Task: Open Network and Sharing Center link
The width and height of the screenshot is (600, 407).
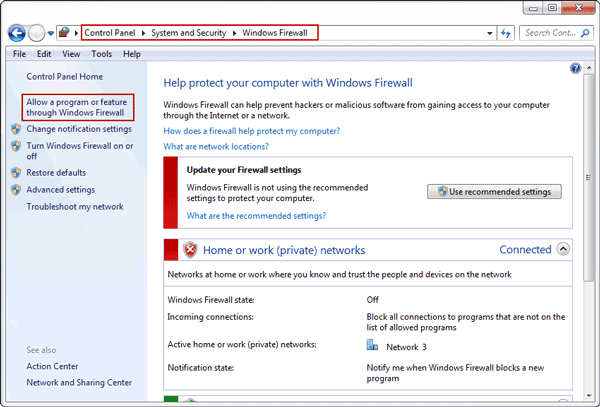Action: (79, 383)
